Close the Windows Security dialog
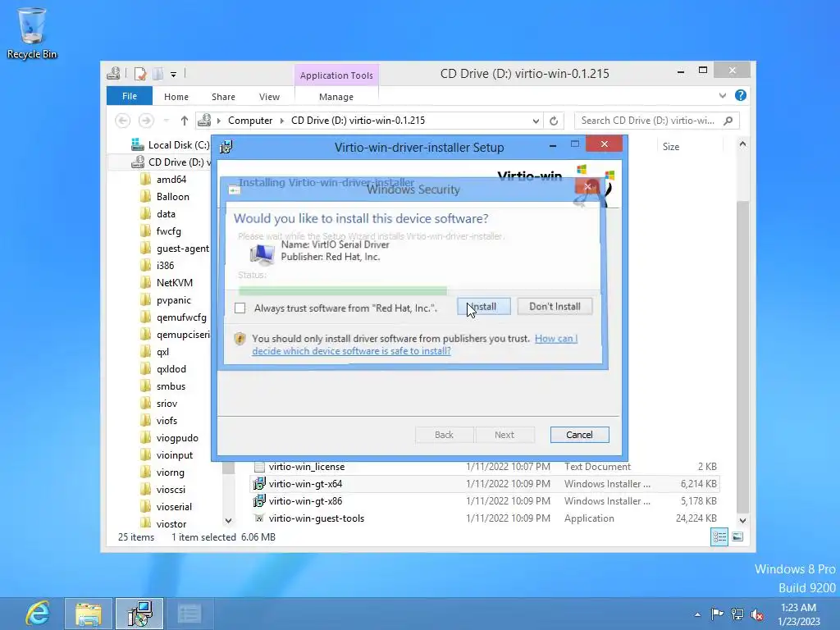The image size is (840, 630). click(587, 186)
